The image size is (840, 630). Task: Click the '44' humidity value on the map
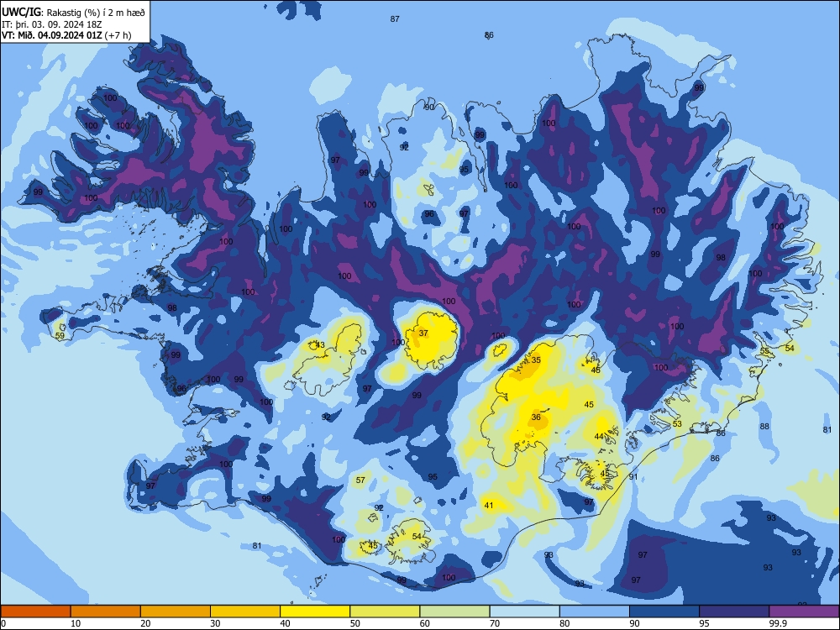coord(599,437)
